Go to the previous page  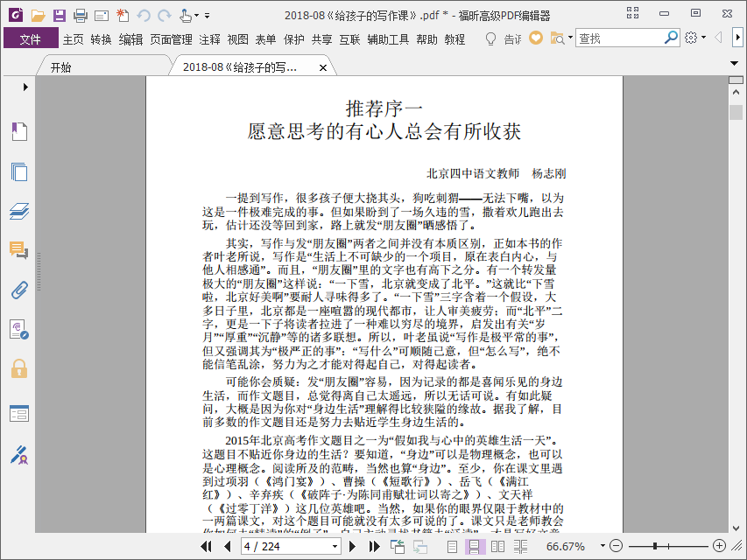227,546
